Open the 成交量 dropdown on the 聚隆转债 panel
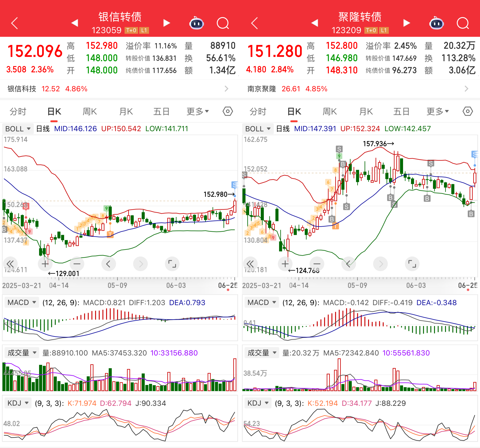480x448 pixels. (262, 353)
